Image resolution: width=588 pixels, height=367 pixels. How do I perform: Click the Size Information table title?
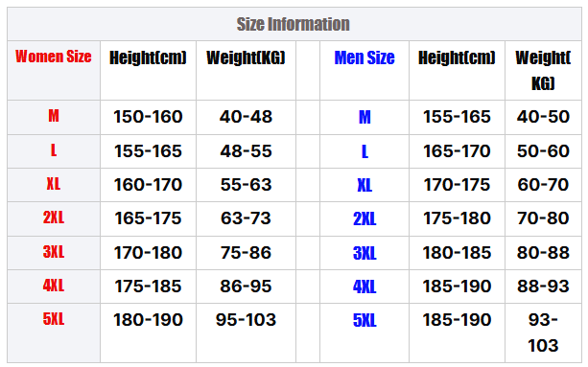click(x=293, y=24)
